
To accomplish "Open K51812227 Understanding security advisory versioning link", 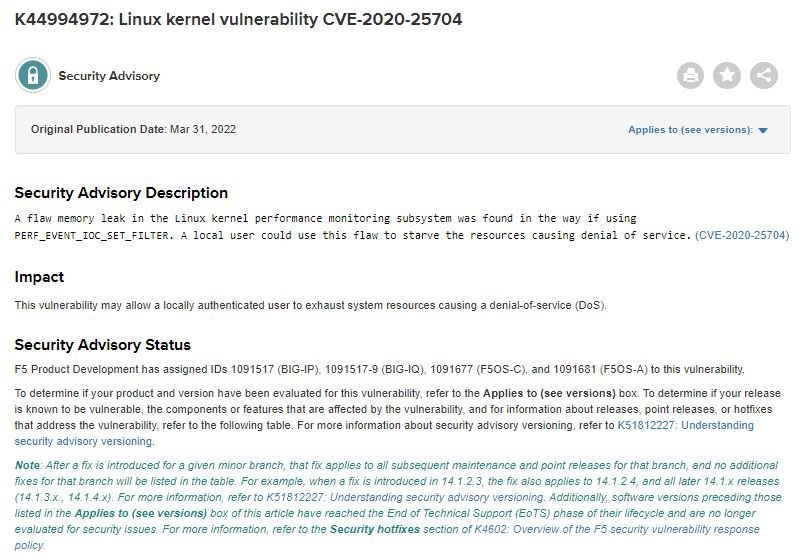I will [x=685, y=425].
